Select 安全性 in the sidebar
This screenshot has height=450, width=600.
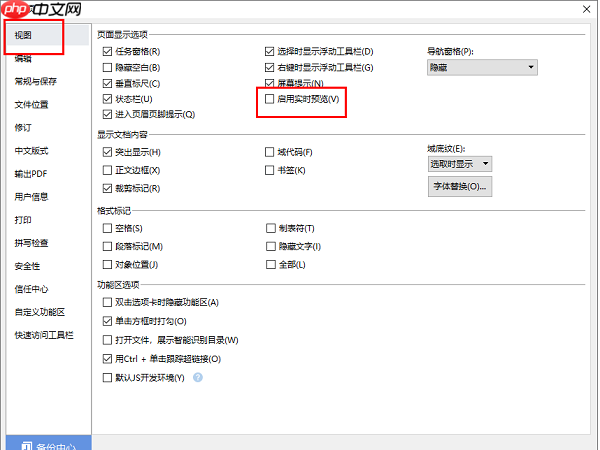27,266
